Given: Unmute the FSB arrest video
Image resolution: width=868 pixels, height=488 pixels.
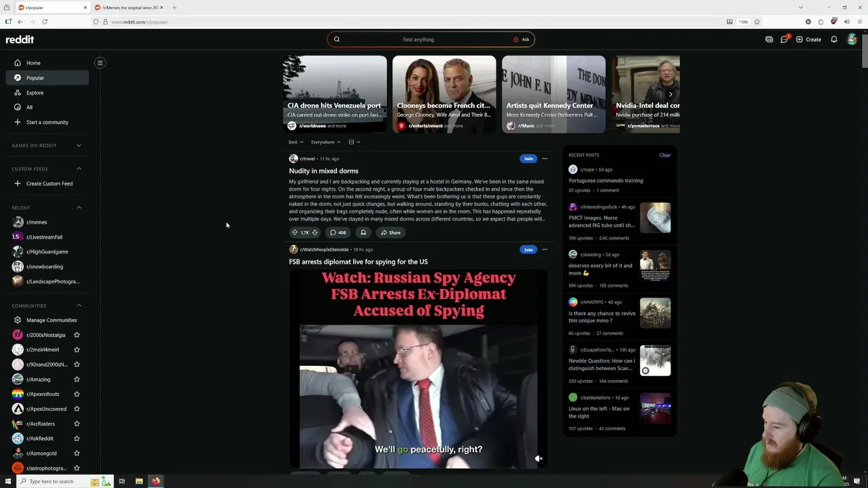Looking at the screenshot, I should (538, 459).
